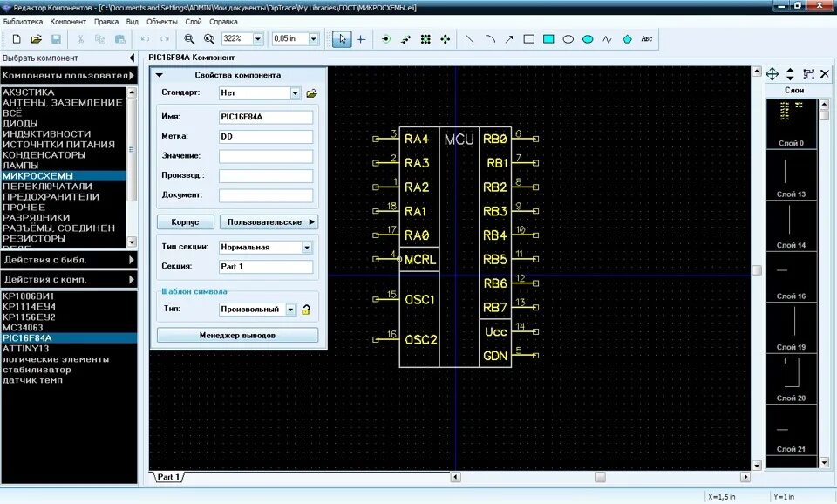Screen dimensions: 837x504
Task: Select the straight line drawing tool
Action: point(470,39)
